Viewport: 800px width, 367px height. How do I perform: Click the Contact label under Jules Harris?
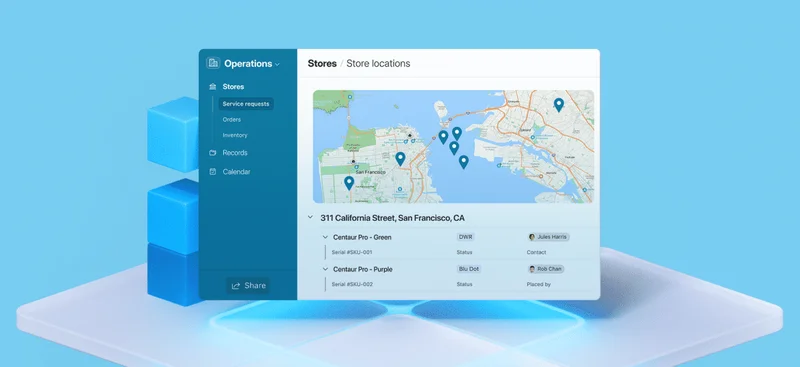(x=536, y=253)
